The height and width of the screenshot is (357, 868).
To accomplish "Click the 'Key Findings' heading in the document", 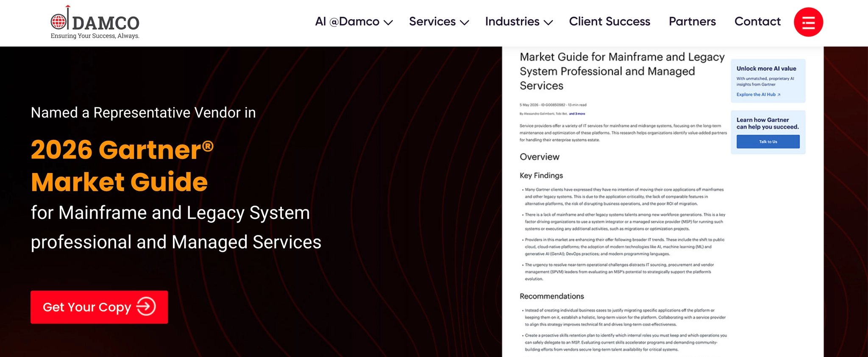I will [x=541, y=176].
